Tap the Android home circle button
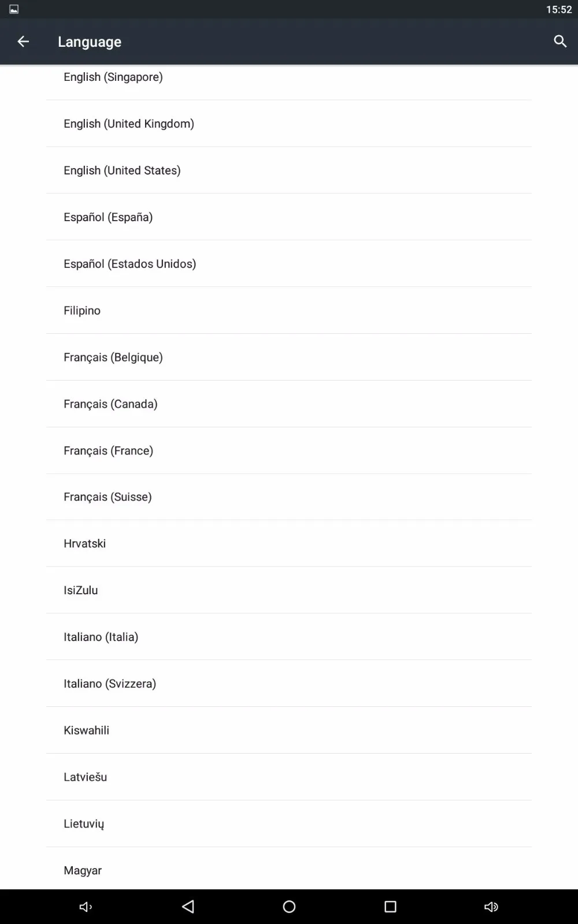The width and height of the screenshot is (578, 924). (x=289, y=907)
